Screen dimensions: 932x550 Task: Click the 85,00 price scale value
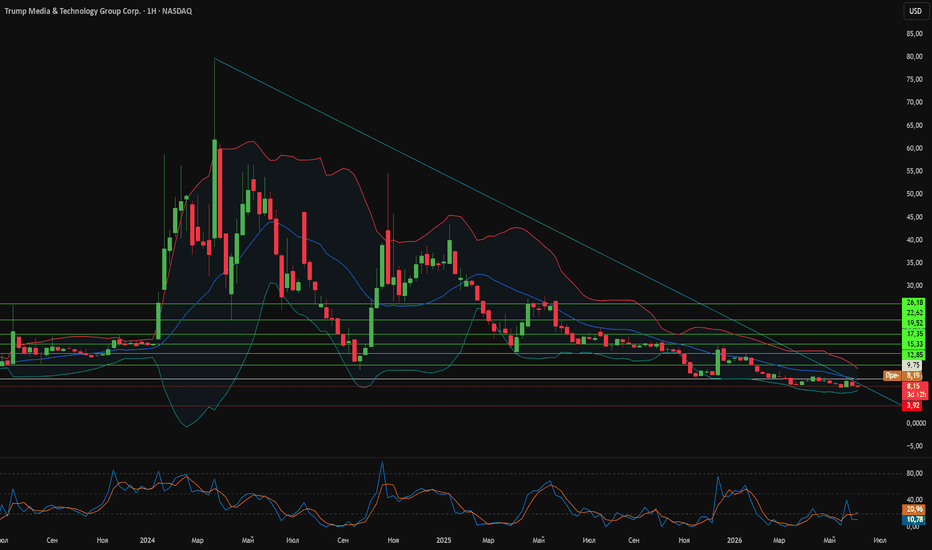pos(914,34)
